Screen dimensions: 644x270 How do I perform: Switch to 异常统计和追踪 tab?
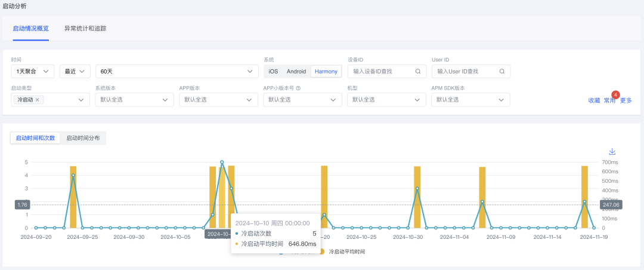click(x=85, y=28)
